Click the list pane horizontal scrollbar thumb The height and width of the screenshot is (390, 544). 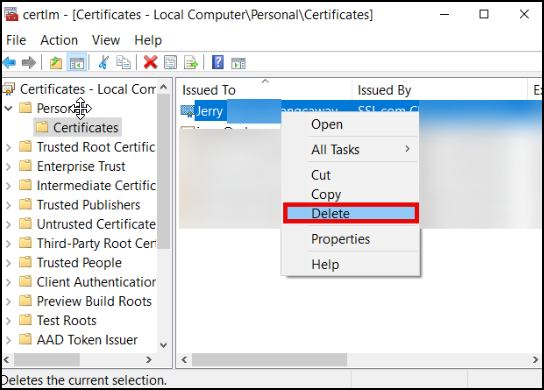[x=269, y=360]
